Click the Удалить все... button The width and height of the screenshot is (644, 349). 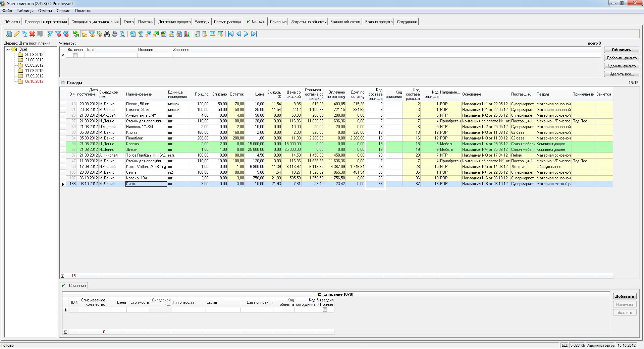(x=621, y=74)
